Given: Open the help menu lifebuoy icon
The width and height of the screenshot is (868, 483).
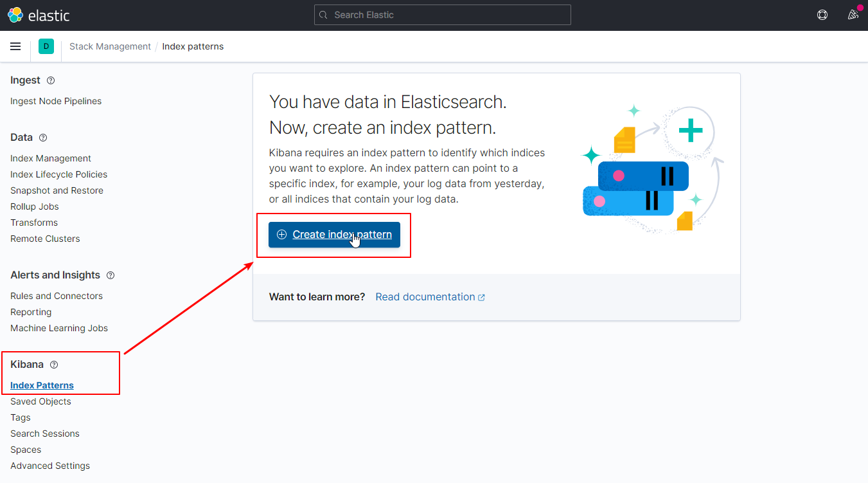Looking at the screenshot, I should coord(822,15).
